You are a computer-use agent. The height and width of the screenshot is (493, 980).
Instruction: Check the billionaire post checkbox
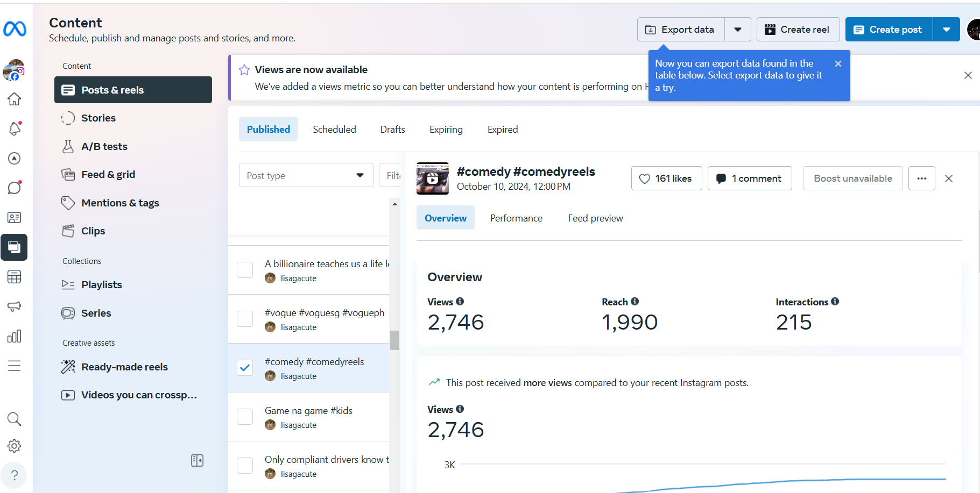(245, 270)
